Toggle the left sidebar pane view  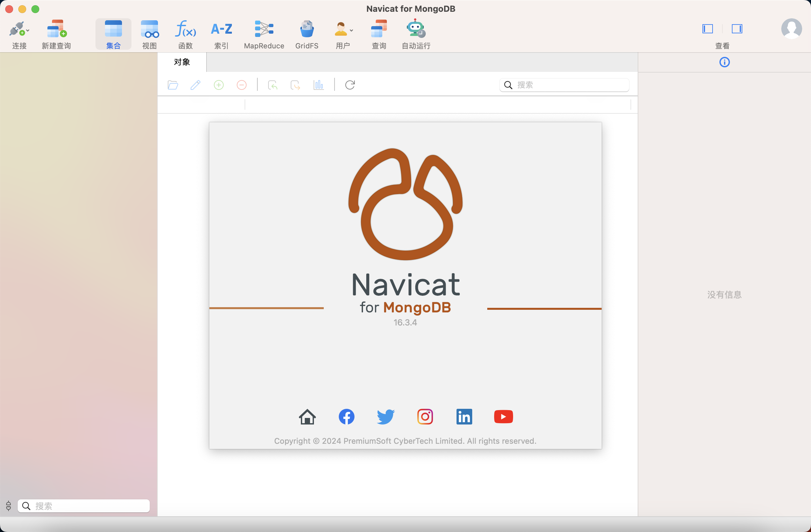(x=708, y=29)
